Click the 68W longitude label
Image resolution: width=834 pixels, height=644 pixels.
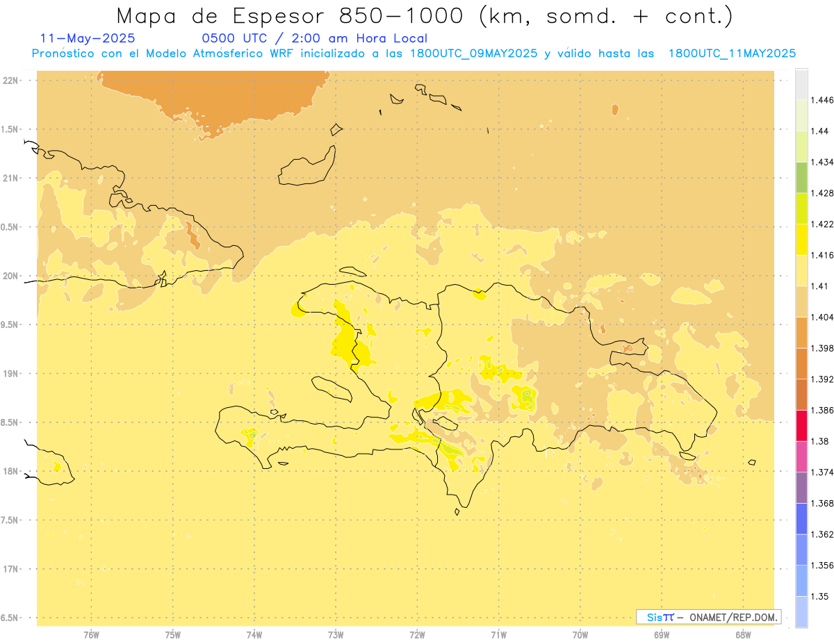(x=743, y=634)
